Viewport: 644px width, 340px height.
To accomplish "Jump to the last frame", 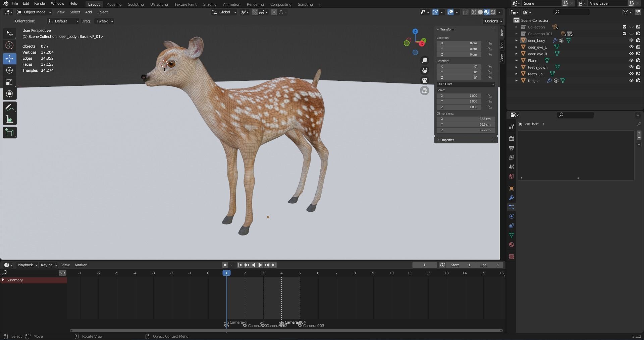I will pos(274,265).
